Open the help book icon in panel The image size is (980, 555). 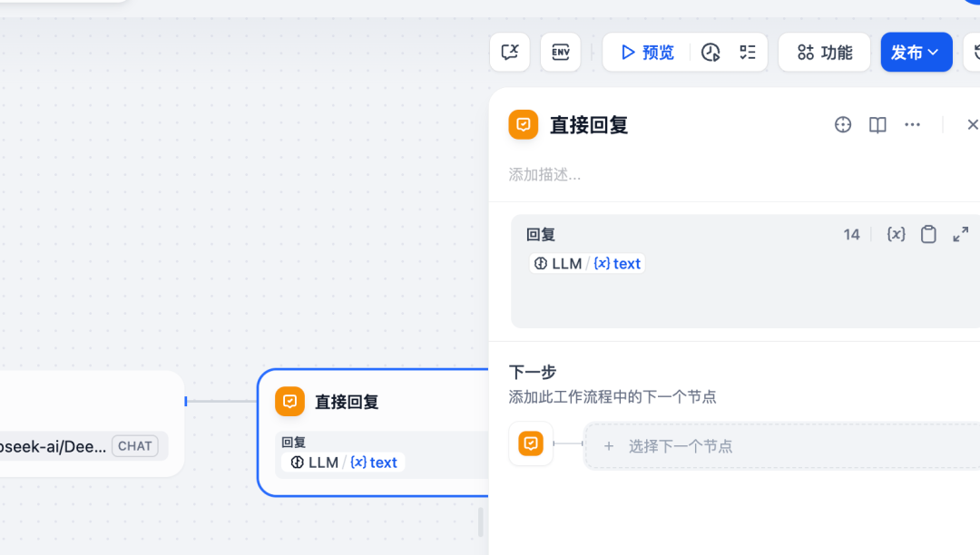(x=877, y=124)
